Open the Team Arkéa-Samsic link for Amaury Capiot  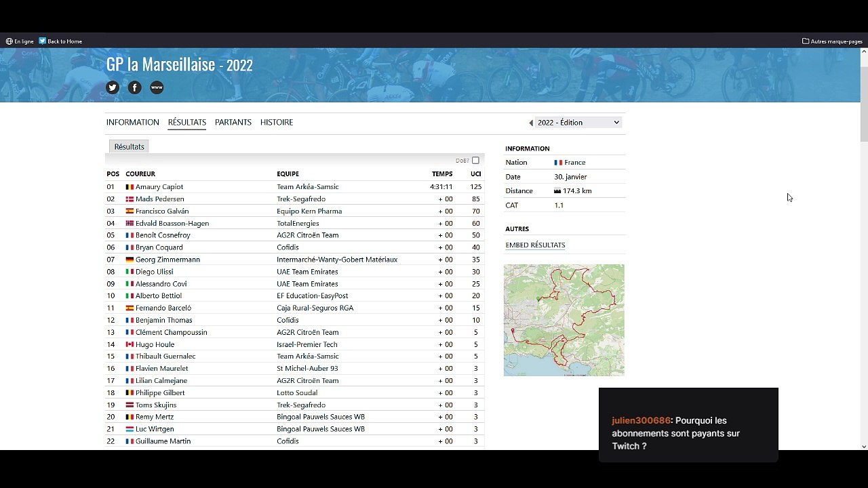click(308, 187)
